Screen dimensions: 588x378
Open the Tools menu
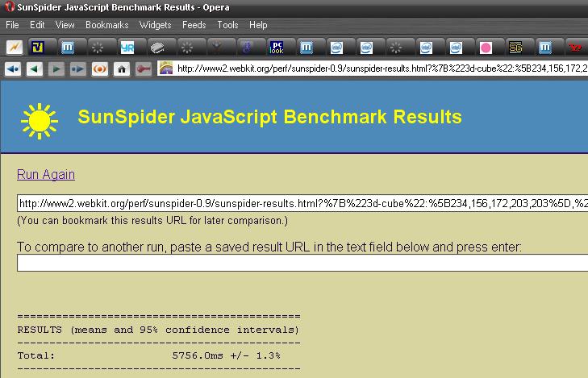click(x=227, y=25)
